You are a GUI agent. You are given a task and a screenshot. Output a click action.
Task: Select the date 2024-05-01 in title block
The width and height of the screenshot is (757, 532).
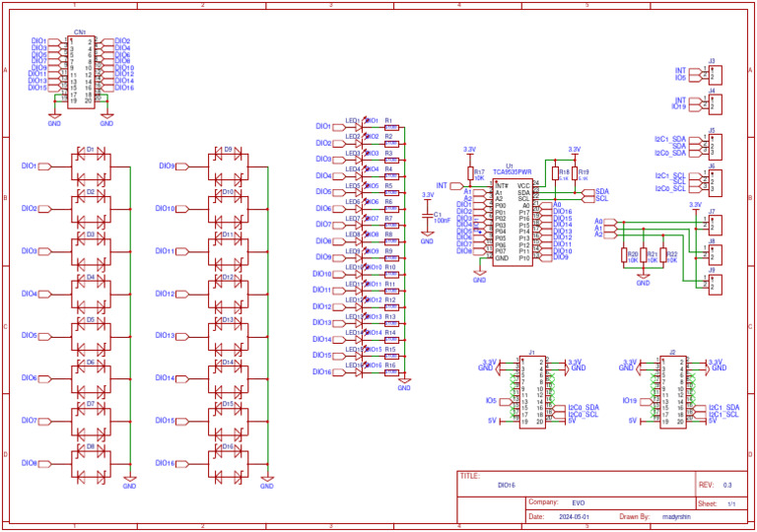pyautogui.click(x=574, y=516)
